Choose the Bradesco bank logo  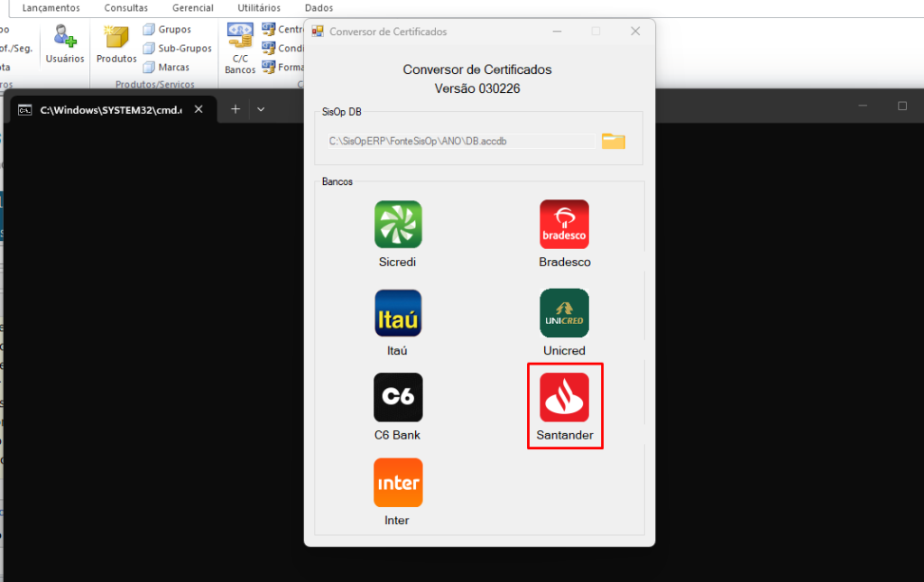pos(564,225)
